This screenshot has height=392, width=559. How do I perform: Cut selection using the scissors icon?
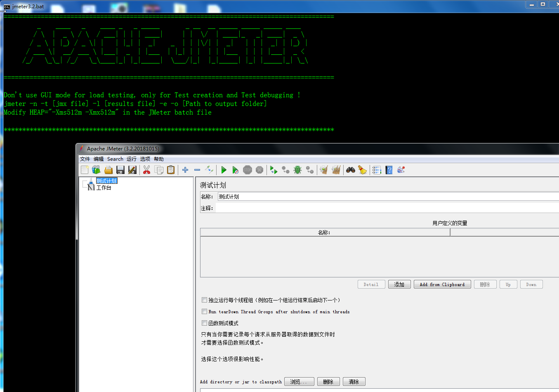(146, 170)
